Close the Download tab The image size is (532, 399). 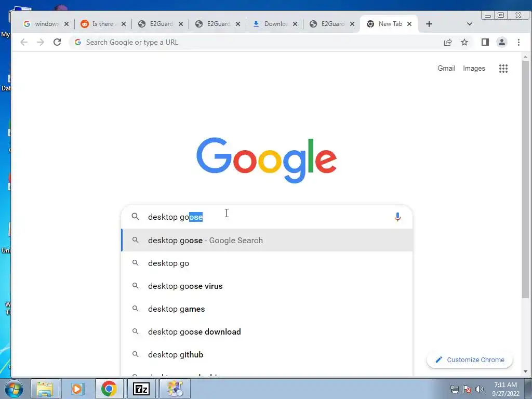tap(295, 24)
